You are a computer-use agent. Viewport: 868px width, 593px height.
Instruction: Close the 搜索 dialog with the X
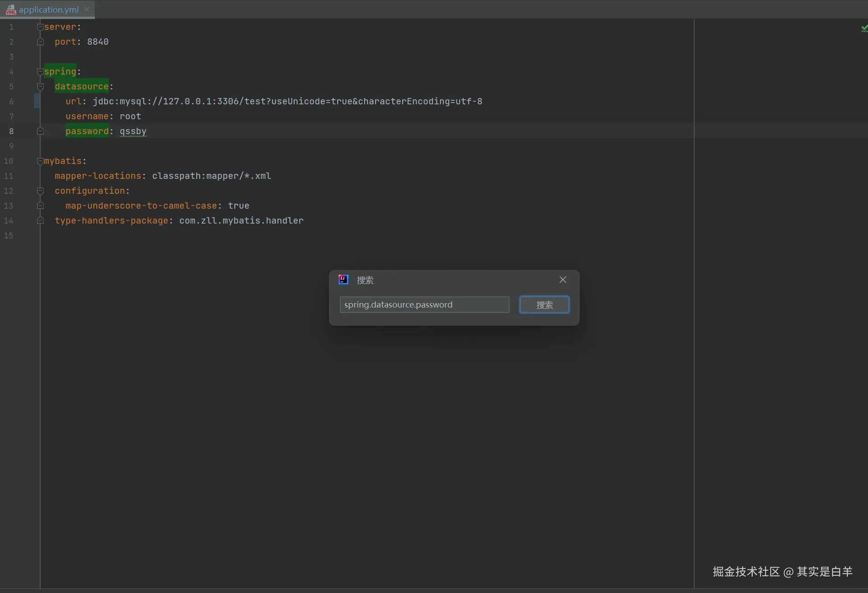pyautogui.click(x=562, y=280)
